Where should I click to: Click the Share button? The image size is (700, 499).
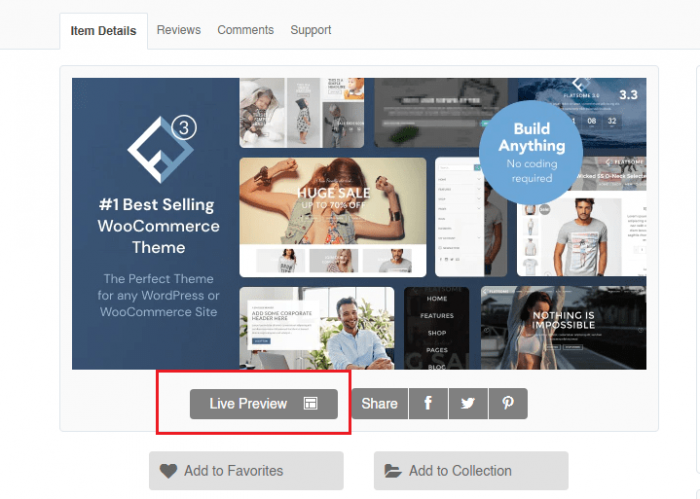(379, 403)
